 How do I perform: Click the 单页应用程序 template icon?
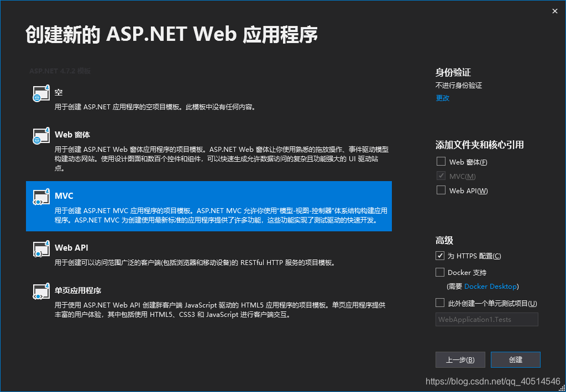tap(41, 292)
